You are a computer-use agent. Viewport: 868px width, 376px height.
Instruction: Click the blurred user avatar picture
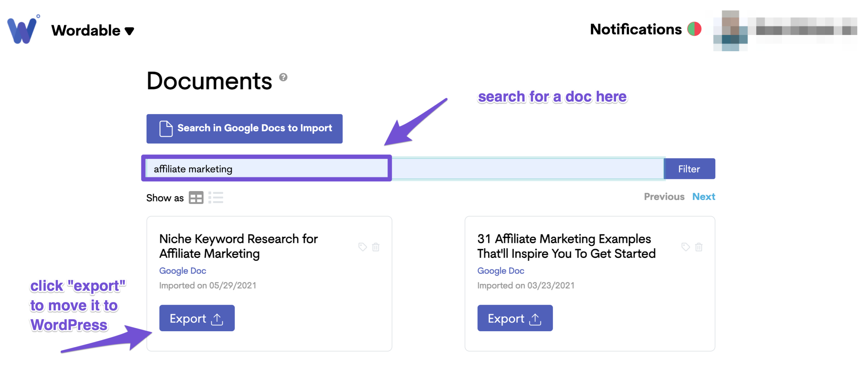click(x=730, y=31)
